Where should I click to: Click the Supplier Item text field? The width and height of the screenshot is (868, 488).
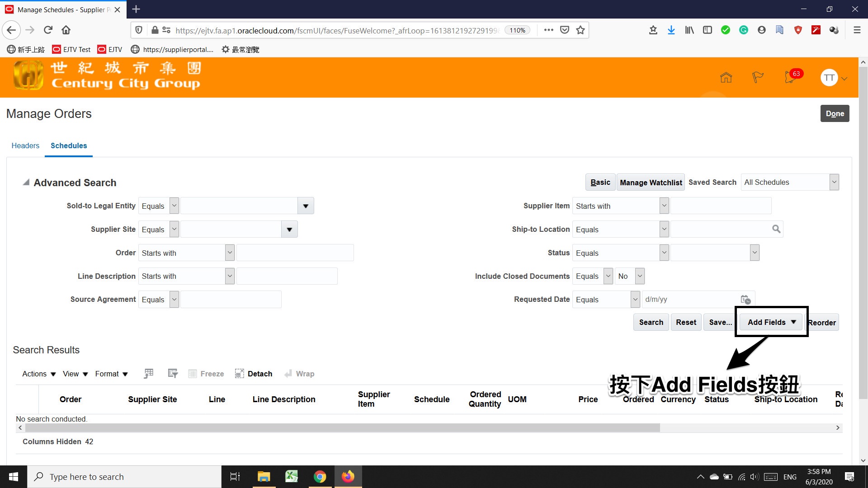point(721,206)
